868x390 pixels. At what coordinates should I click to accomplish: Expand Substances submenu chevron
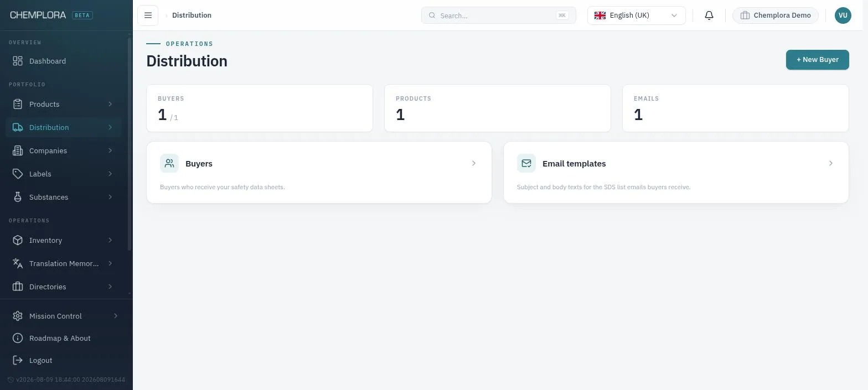click(x=110, y=197)
